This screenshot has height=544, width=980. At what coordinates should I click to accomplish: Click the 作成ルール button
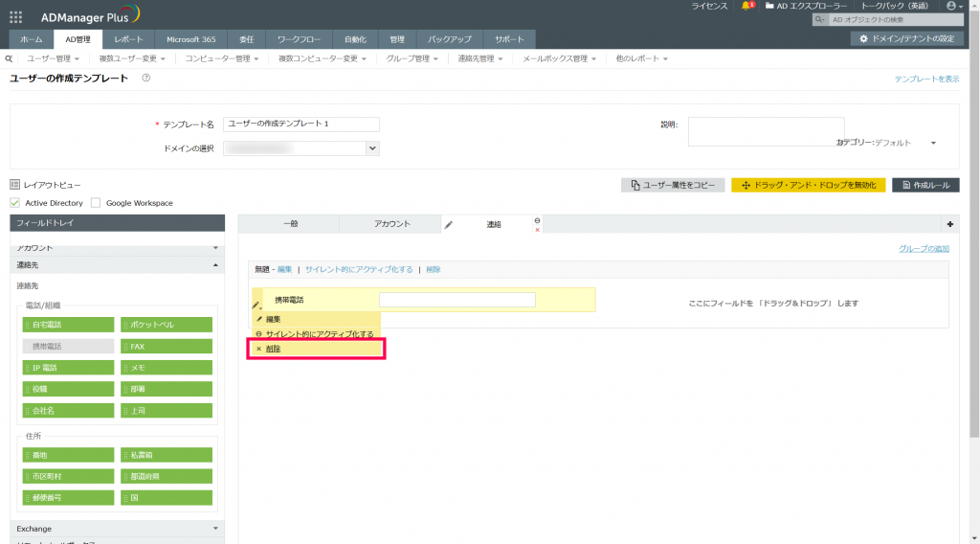click(925, 185)
